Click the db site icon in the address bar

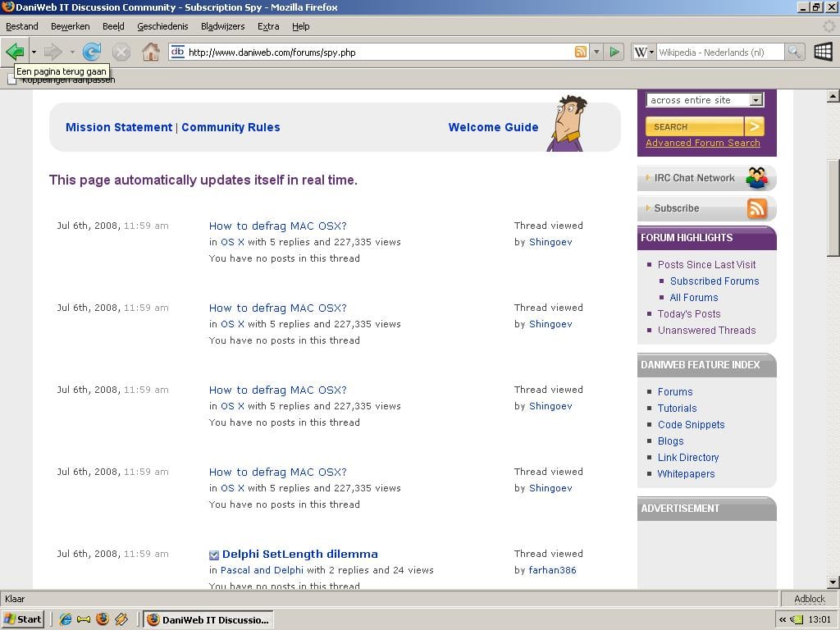coord(177,52)
